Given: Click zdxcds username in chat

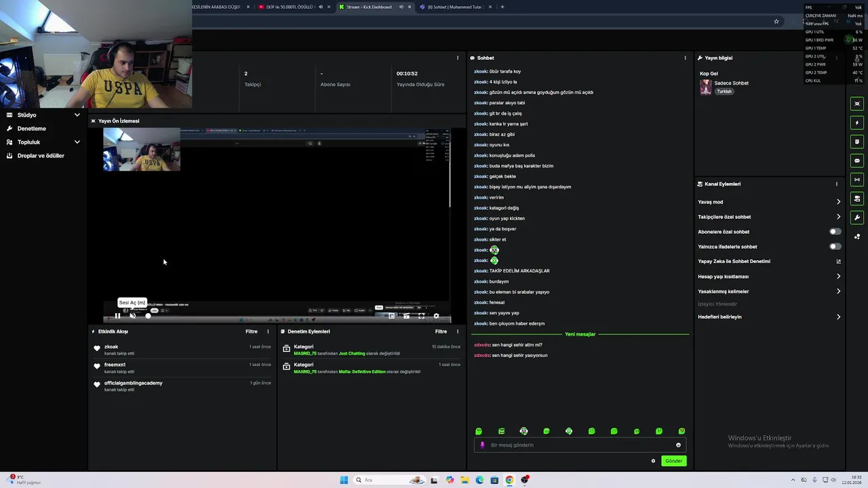Looking at the screenshot, I should [x=481, y=344].
